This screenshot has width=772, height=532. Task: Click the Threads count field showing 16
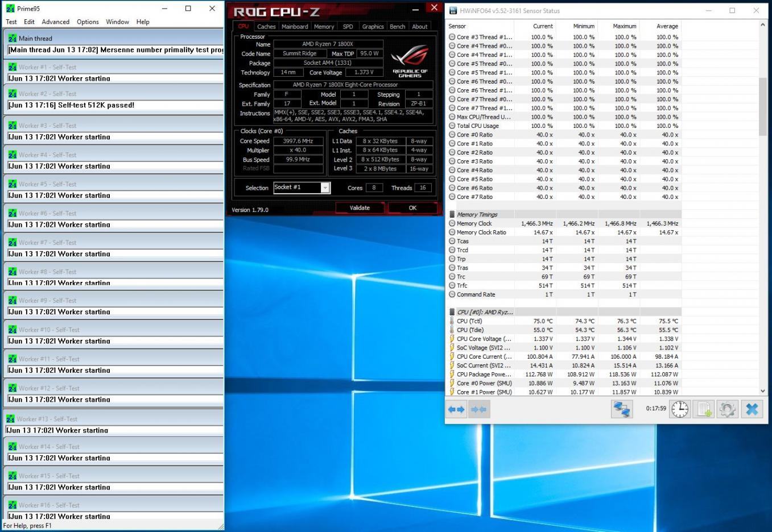[x=423, y=188]
